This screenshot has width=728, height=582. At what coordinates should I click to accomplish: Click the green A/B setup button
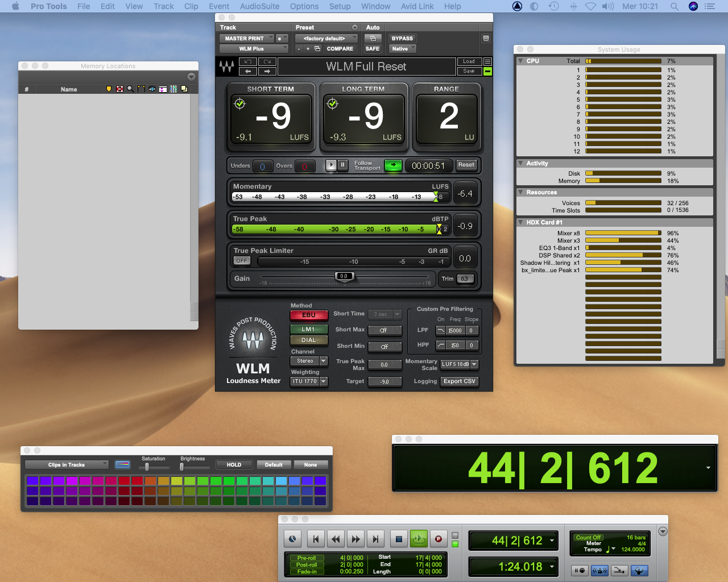click(x=487, y=71)
